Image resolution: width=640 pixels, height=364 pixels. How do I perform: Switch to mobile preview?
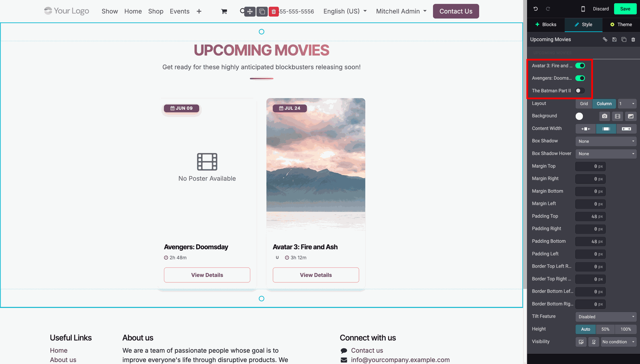[583, 9]
